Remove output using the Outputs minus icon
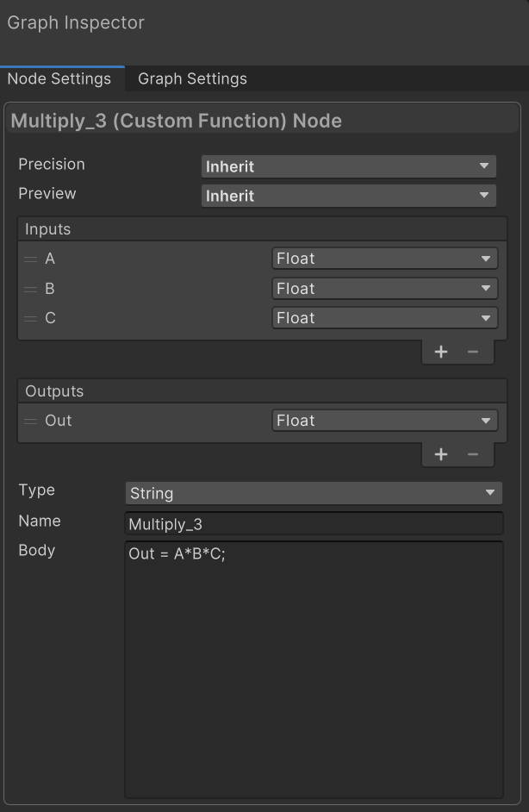Viewport: 529px width, 812px height. click(x=472, y=454)
